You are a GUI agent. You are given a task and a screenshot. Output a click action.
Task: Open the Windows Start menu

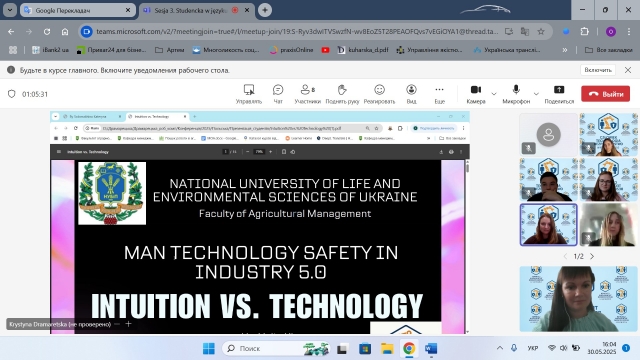[x=209, y=349]
